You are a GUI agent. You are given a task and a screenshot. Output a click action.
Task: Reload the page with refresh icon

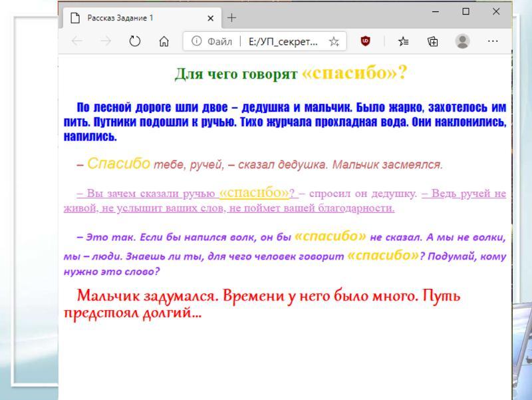[x=135, y=41]
